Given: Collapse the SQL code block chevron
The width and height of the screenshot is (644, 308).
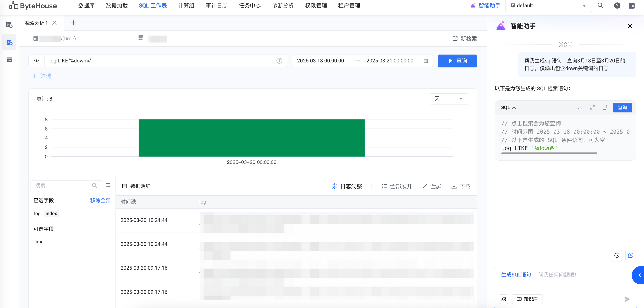Looking at the screenshot, I should [x=514, y=107].
